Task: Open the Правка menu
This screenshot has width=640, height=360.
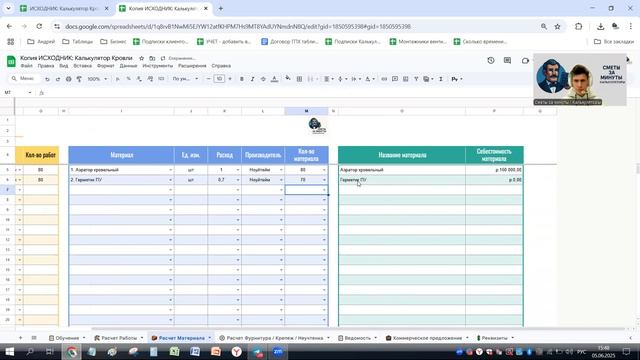Action: (x=46, y=66)
